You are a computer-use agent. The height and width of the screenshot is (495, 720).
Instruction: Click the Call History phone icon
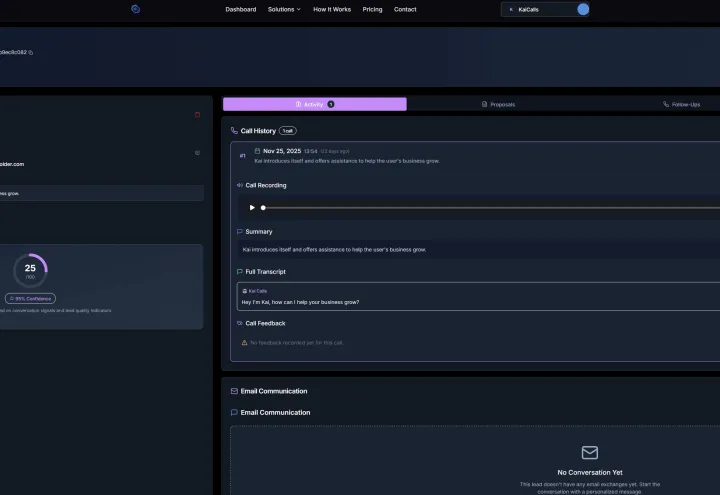[234, 131]
